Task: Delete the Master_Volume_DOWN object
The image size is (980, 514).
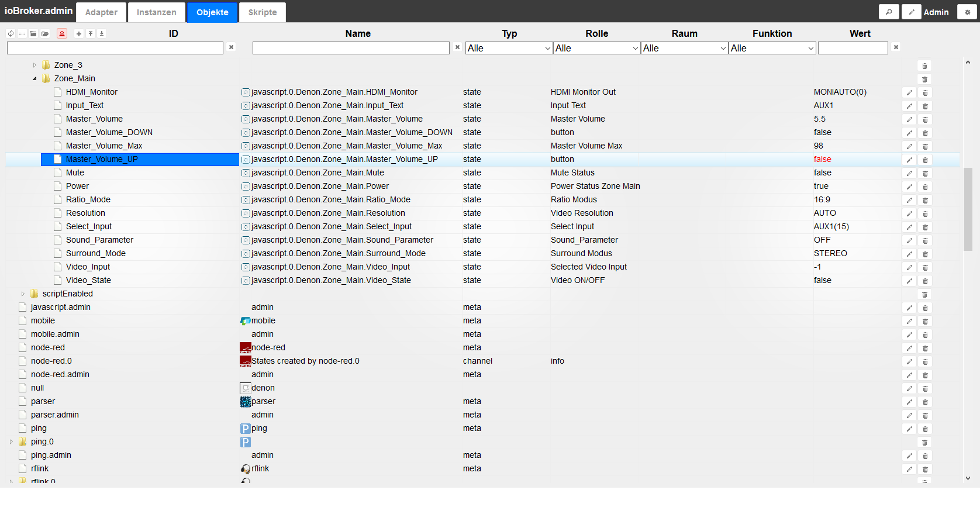Action: (x=925, y=133)
